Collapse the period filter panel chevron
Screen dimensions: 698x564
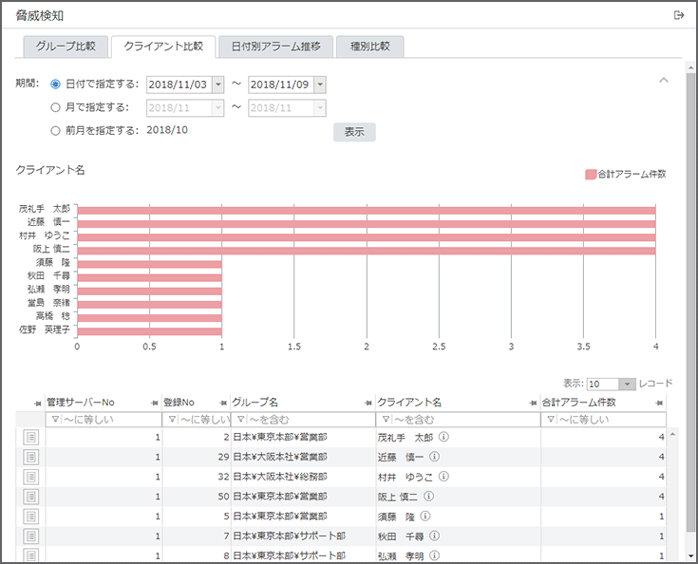point(664,81)
